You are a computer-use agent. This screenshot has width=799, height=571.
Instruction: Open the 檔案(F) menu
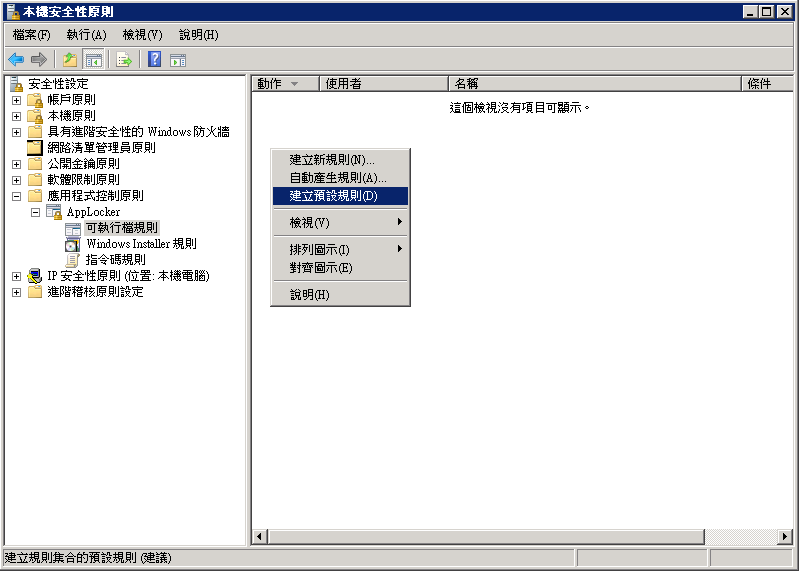[32, 35]
